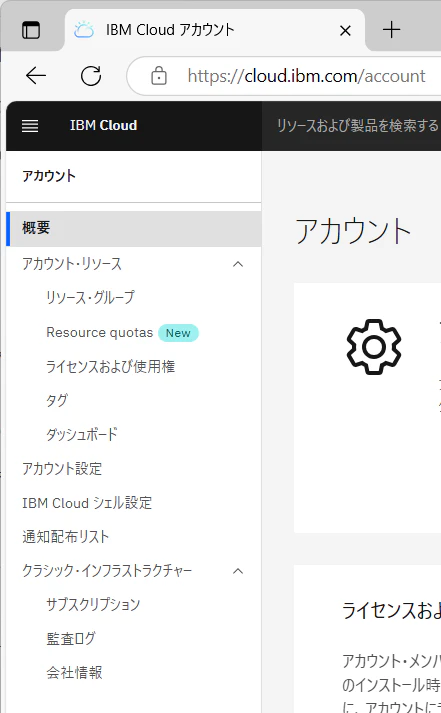Click the large アカウント page title
This screenshot has width=441, height=713.
353,231
